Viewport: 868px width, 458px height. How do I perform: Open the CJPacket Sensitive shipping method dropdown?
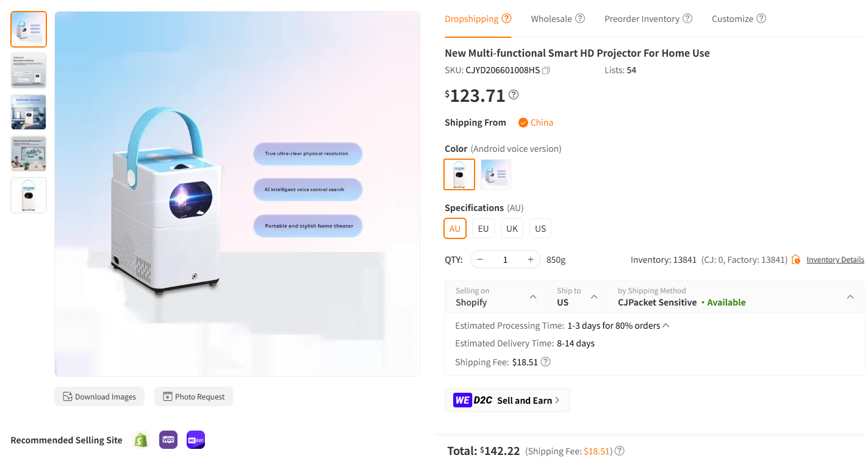click(x=736, y=297)
